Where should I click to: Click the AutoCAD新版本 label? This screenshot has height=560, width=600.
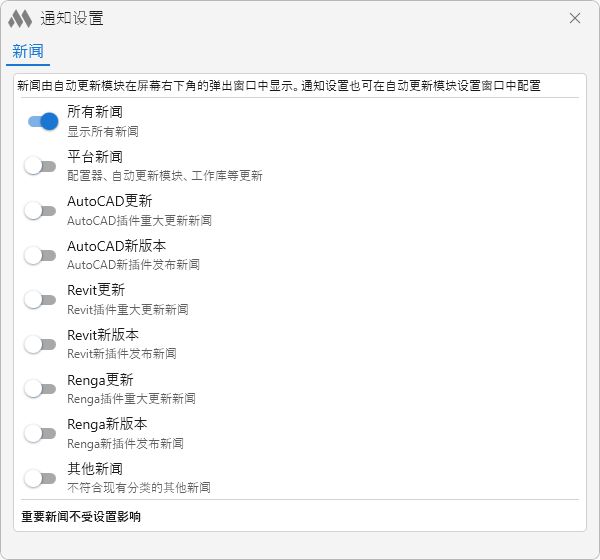(x=117, y=246)
